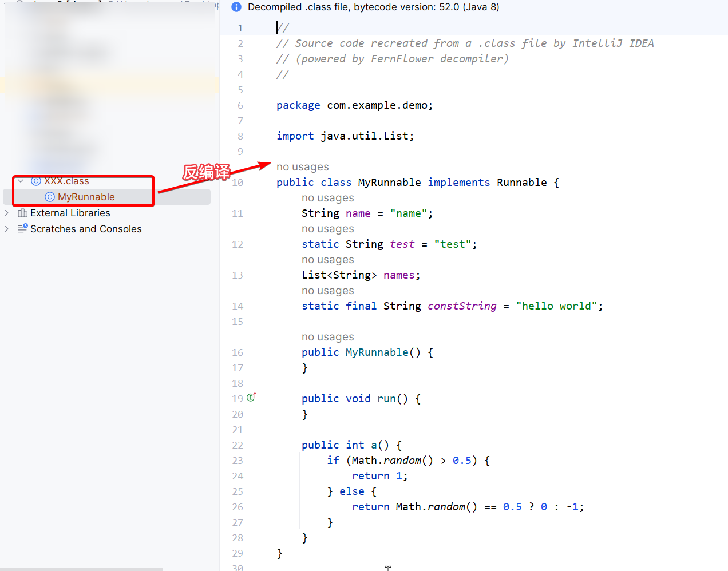The image size is (728, 571).
Task: Collapse the XXX.class tree node
Action: click(21, 181)
